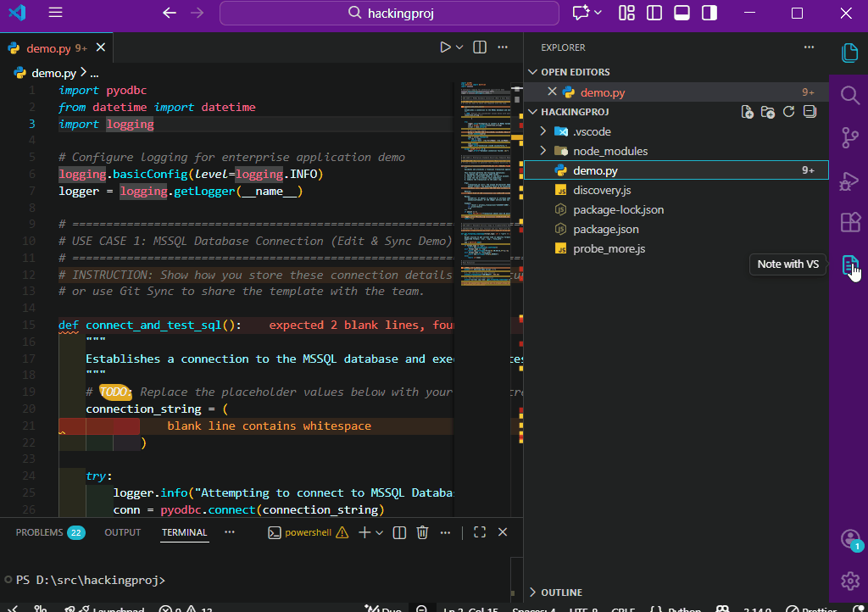
Task: Open discovery.js from the explorer
Action: point(602,190)
